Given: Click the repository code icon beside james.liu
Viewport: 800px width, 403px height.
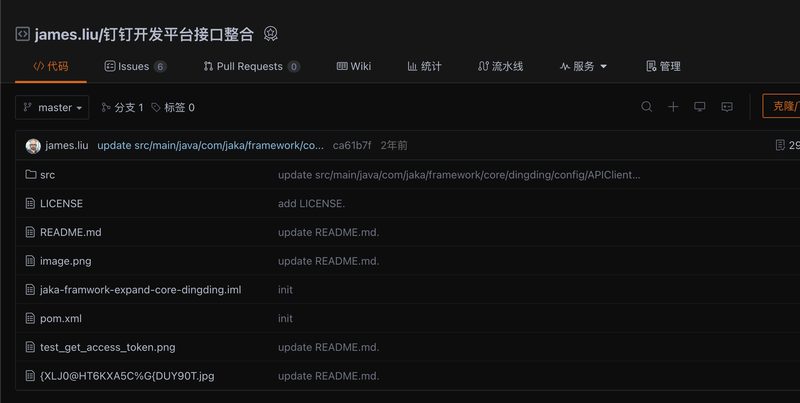Looking at the screenshot, I should 22,34.
